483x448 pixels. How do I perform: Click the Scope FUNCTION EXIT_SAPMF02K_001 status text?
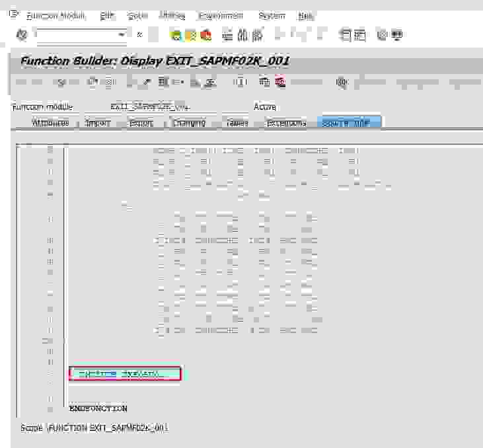click(x=94, y=428)
